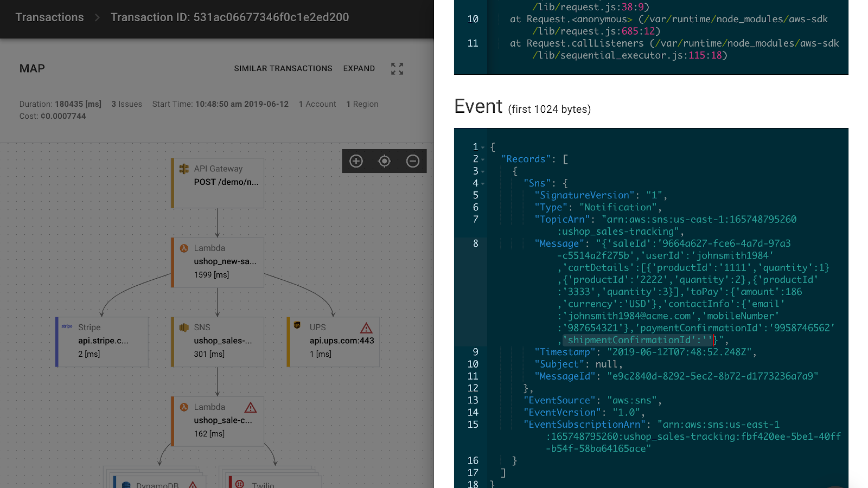
Task: Collapse JSON line 1 fold arrow
Action: pyautogui.click(x=483, y=147)
